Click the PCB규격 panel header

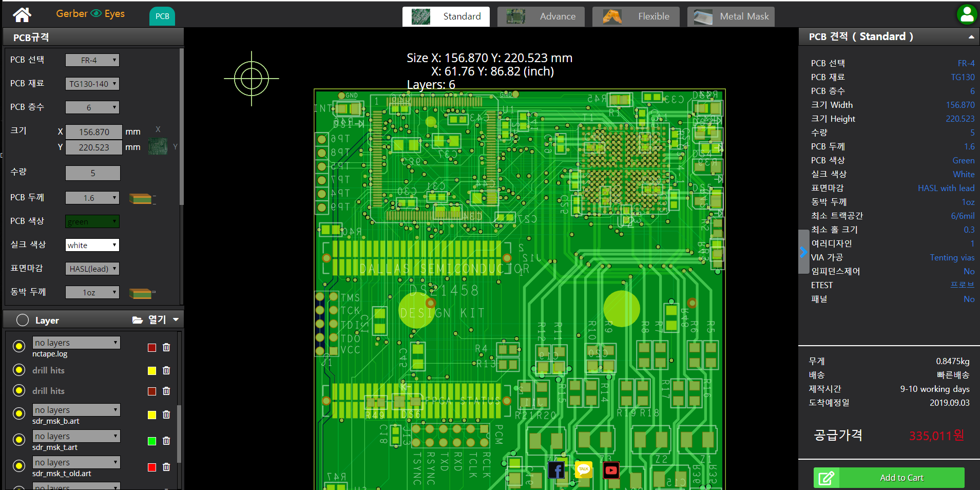[93, 37]
